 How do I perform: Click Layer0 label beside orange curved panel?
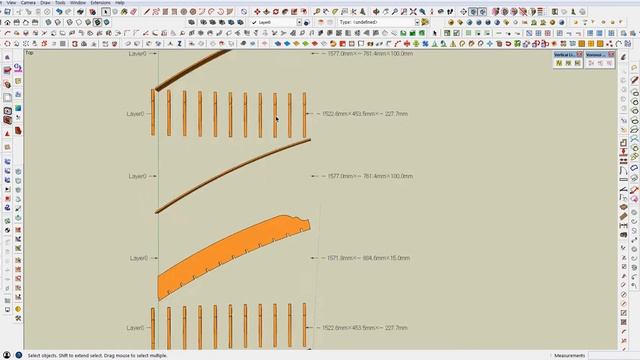point(138,258)
